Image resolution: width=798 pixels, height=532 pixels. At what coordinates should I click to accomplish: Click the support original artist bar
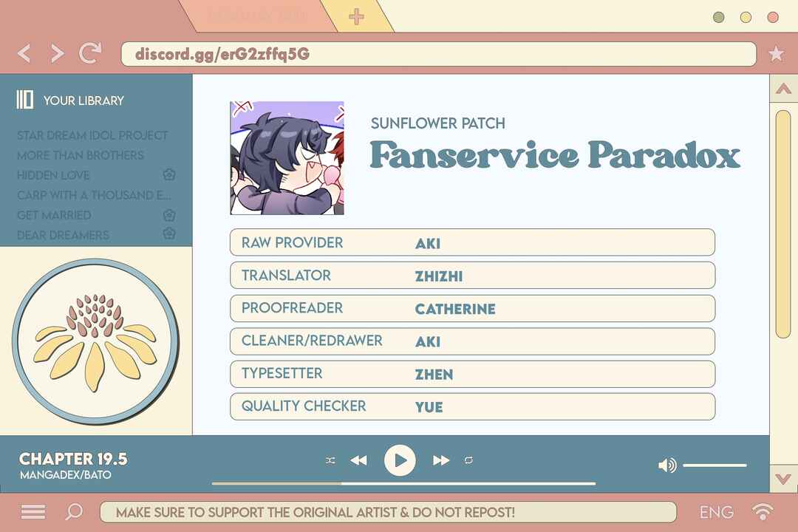pyautogui.click(x=389, y=512)
